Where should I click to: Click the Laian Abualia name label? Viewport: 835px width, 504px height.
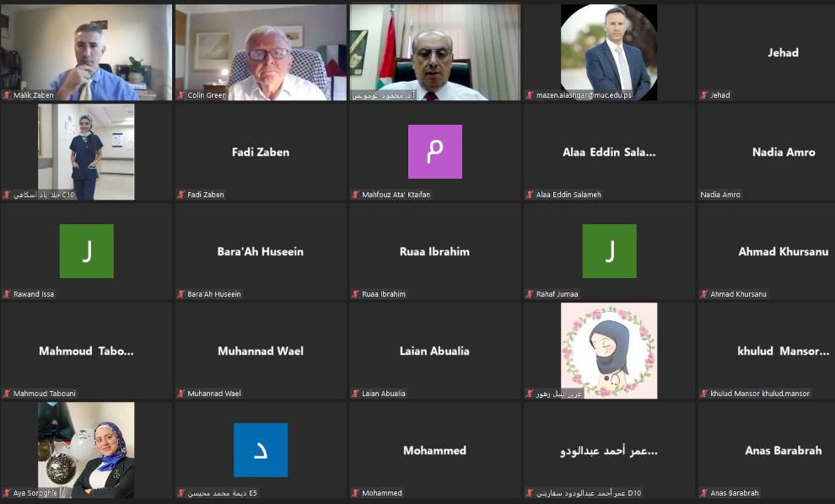(x=384, y=394)
